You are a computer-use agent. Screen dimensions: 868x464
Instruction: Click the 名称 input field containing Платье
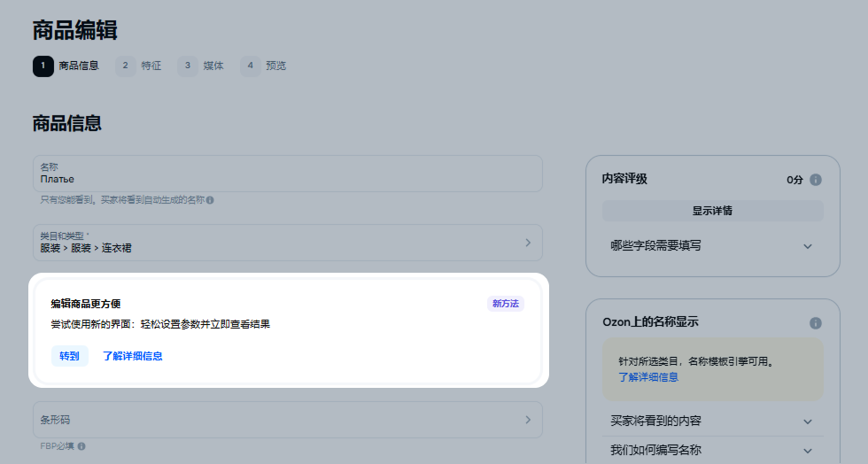pos(287,174)
